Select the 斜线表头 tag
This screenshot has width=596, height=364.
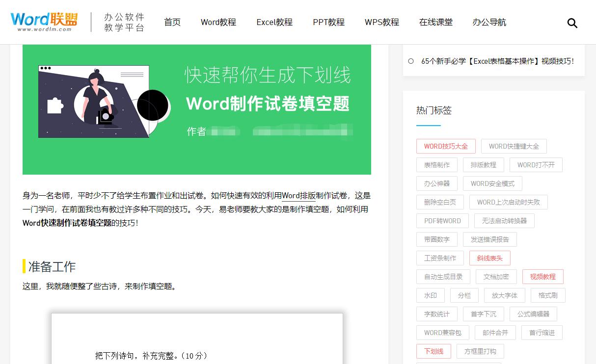[x=490, y=258]
